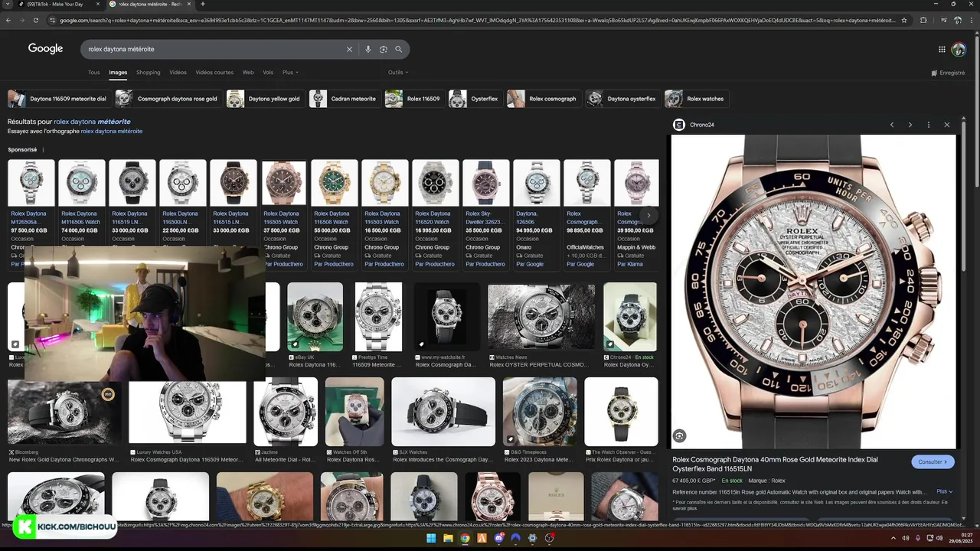The height and width of the screenshot is (551, 980).
Task: Open the Google account avatar
Action: point(959,49)
